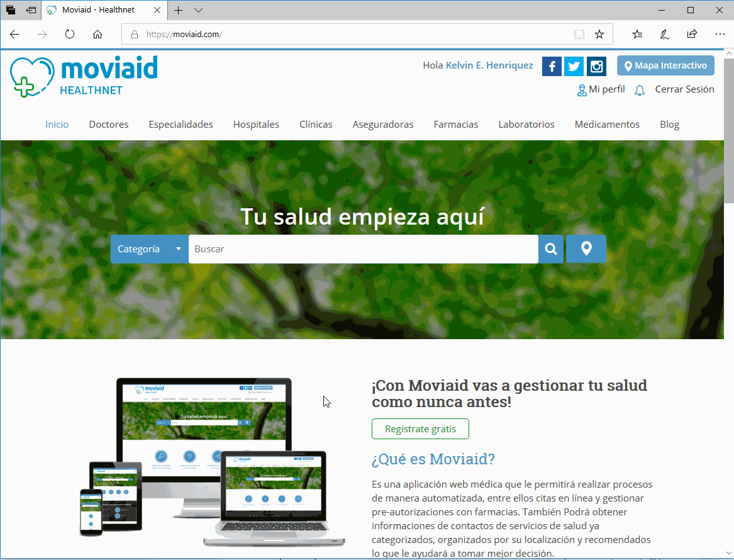Open the Farmacias menu item
Screen dimensions: 734x560
[x=456, y=125]
